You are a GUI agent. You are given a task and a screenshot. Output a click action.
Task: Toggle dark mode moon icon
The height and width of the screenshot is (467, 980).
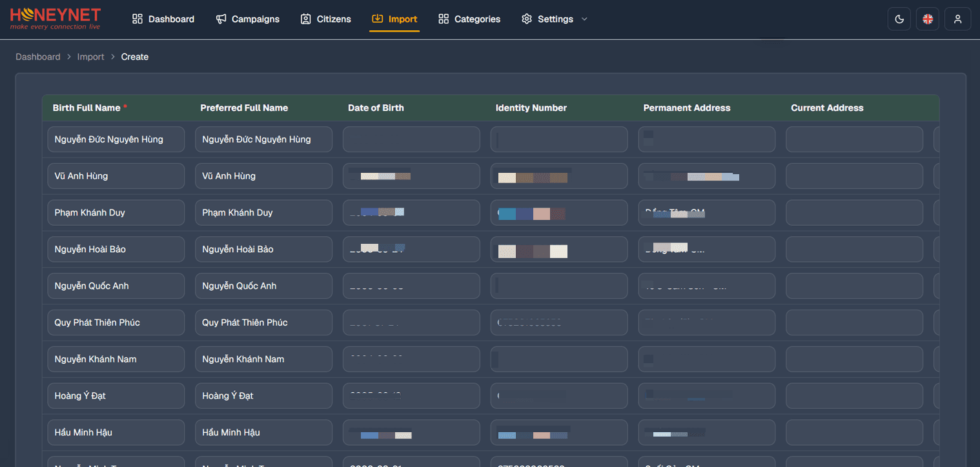pyautogui.click(x=899, y=19)
